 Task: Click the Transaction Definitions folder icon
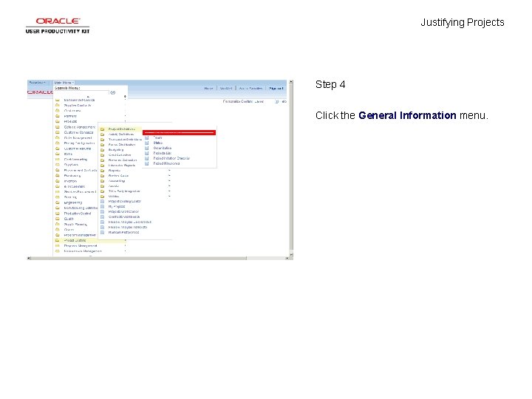103,140
